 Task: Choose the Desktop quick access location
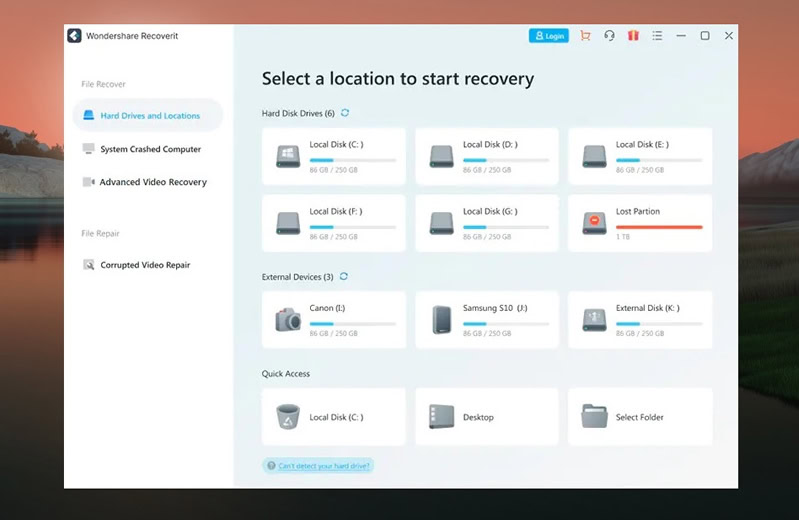(x=487, y=417)
